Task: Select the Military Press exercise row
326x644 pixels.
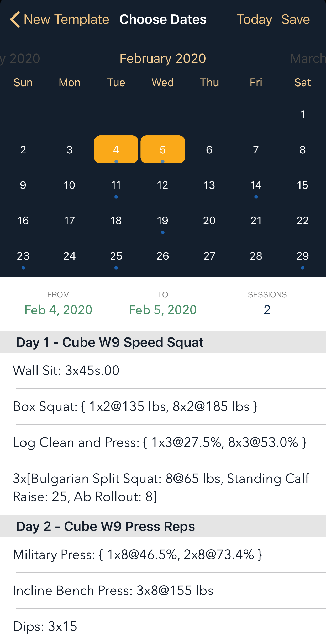Action: click(x=137, y=555)
